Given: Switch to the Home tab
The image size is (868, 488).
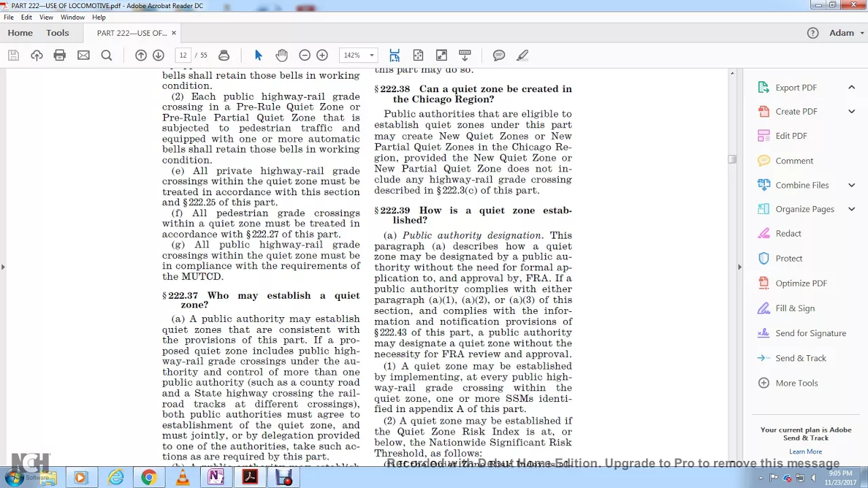Looking at the screenshot, I should (x=20, y=33).
